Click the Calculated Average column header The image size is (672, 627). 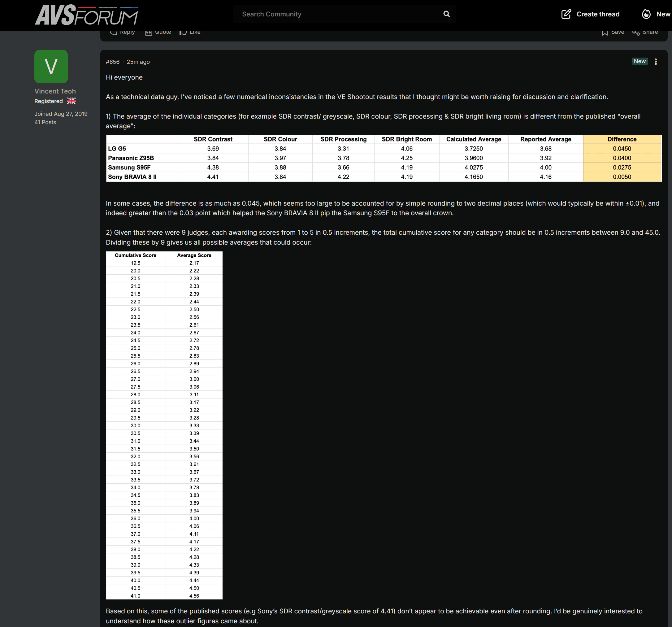click(x=474, y=139)
